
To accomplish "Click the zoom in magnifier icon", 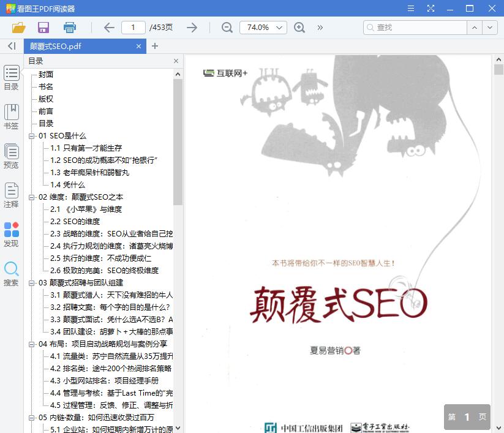I will 299,28.
